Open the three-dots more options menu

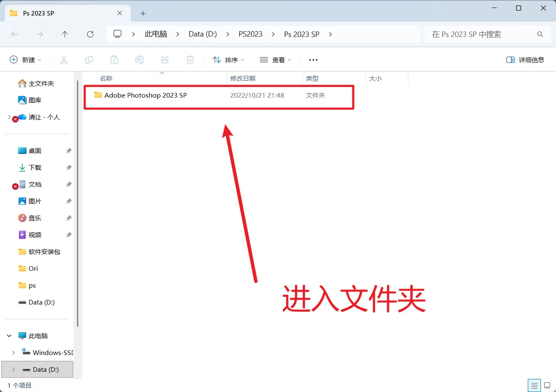(313, 60)
